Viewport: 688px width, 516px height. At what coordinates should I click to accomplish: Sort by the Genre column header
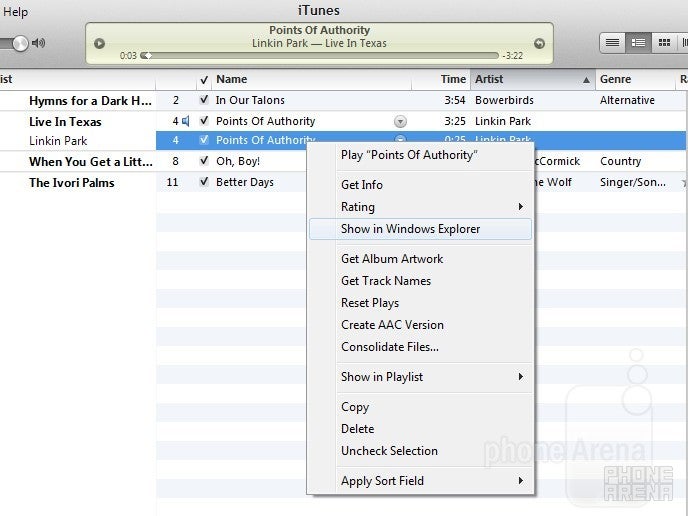635,79
